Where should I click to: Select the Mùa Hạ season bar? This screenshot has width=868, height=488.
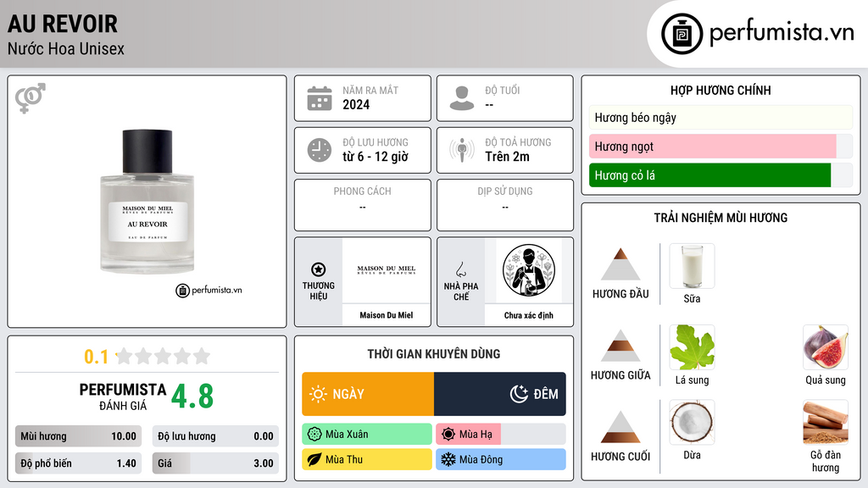(x=501, y=434)
